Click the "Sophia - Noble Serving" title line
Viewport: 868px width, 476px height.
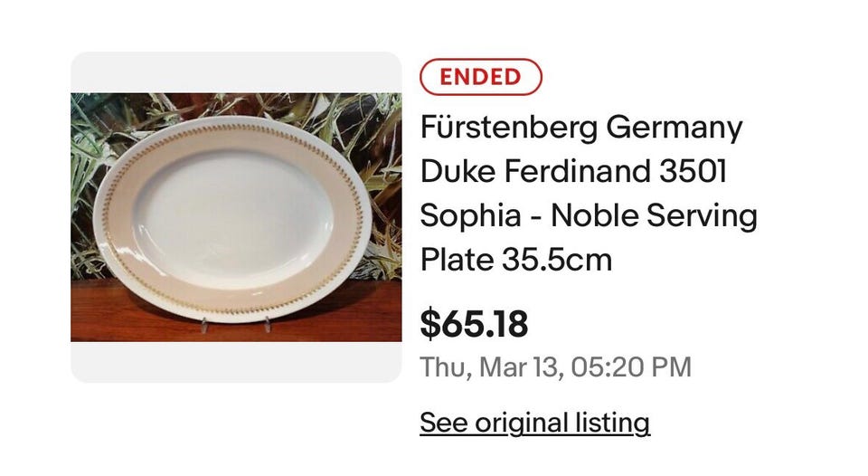pyautogui.click(x=588, y=216)
